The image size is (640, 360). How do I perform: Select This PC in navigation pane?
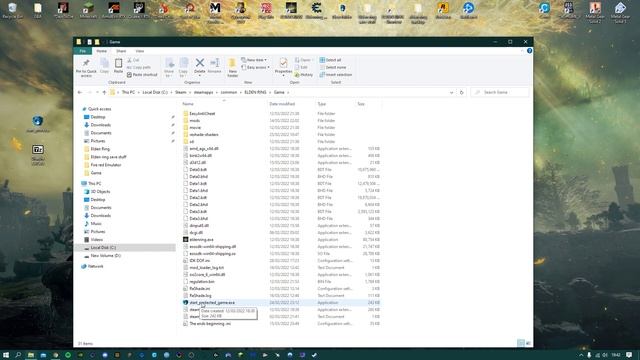[x=94, y=184]
